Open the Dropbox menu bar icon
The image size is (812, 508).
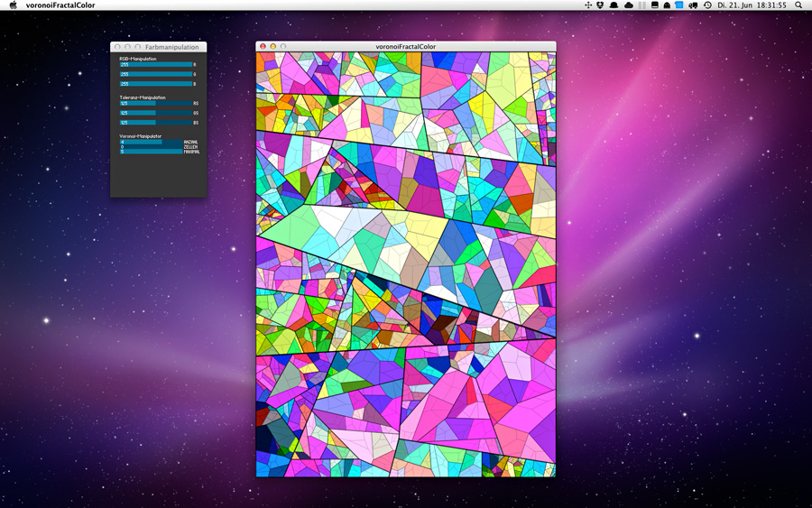600,5
